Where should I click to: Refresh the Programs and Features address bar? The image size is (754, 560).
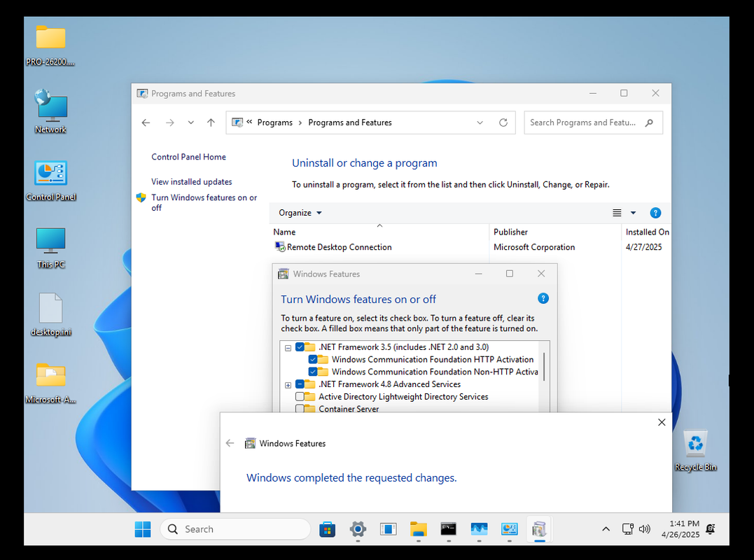pyautogui.click(x=503, y=122)
